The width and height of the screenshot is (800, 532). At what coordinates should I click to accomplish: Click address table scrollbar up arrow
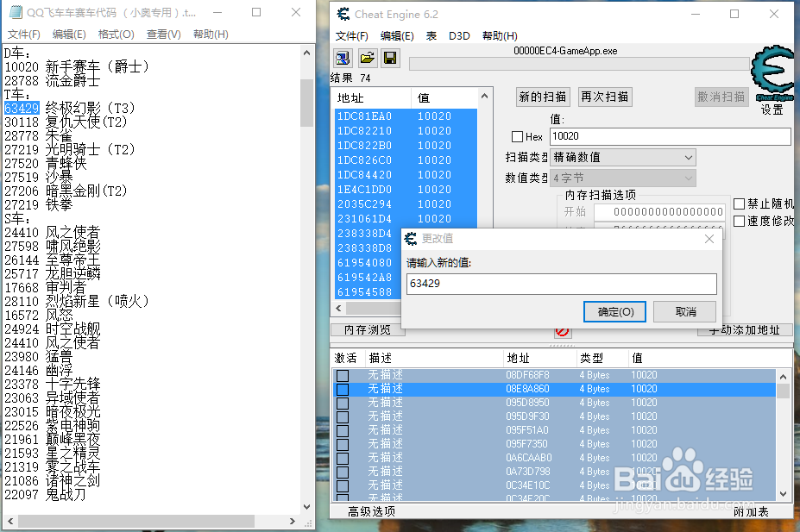click(x=783, y=377)
